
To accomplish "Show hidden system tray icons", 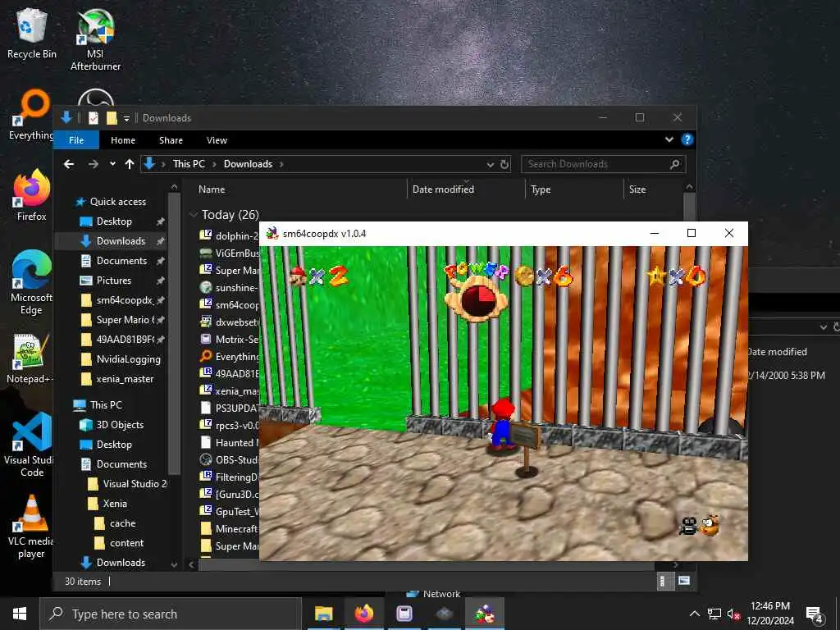I will tap(694, 614).
